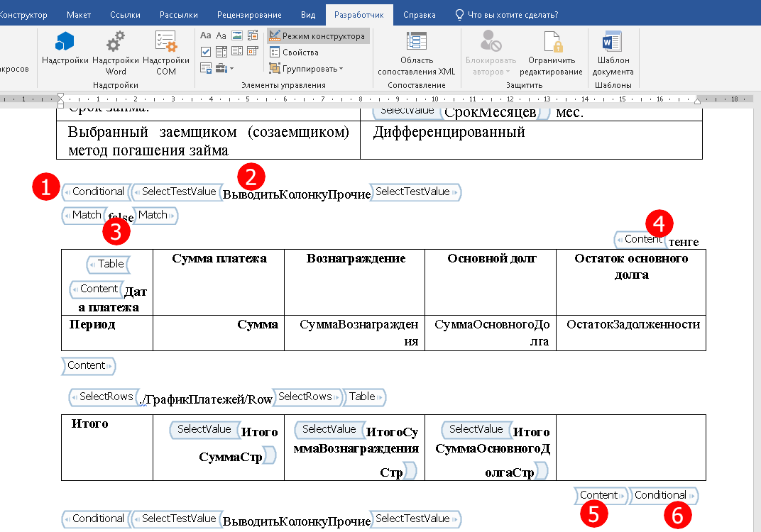Select the Match opening tag
This screenshot has width=761, height=532.
(84, 215)
